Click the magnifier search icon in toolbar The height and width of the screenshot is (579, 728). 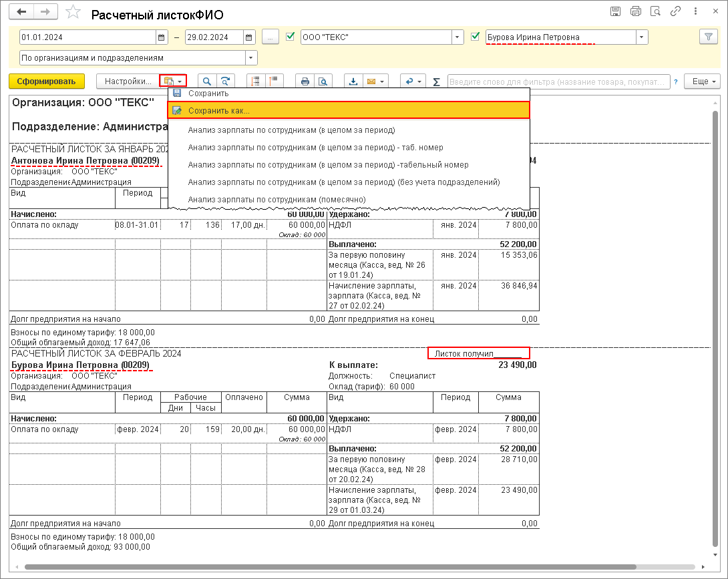208,81
